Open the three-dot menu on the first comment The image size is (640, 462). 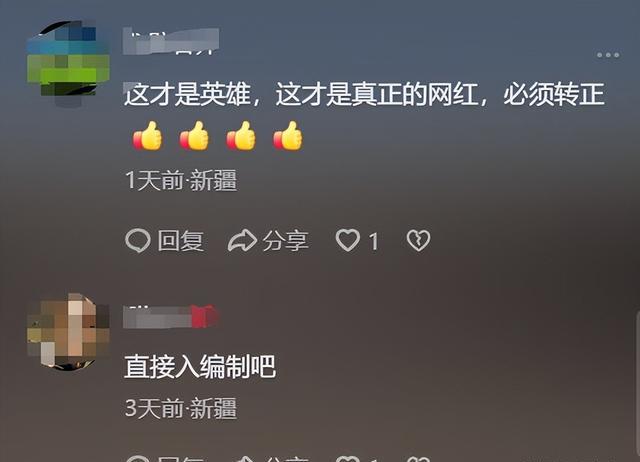(x=608, y=55)
